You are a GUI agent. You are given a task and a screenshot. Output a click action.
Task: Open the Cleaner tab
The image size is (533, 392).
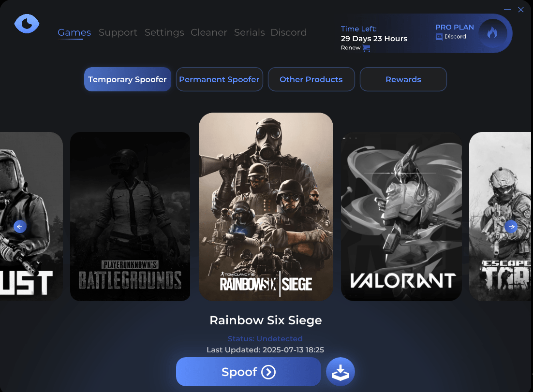coord(208,32)
